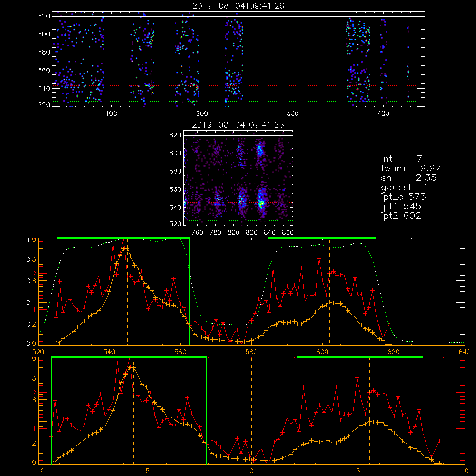This screenshot has width=476, height=476.
Task: Click the orange dashed line at 602 in profile plot
Action: pos(330,291)
